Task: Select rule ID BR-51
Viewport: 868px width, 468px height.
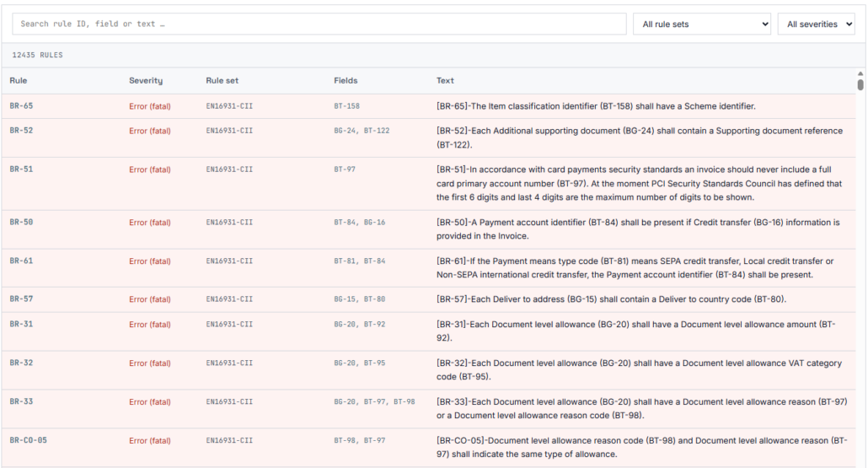Action: [21, 169]
